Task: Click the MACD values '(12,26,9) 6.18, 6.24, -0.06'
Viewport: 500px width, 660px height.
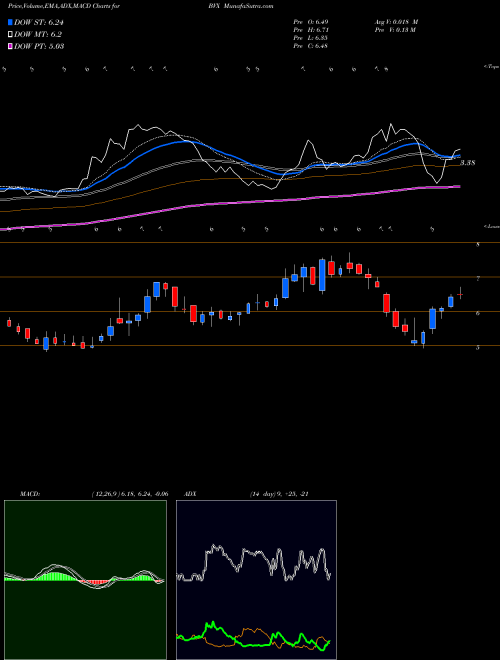Action: (130, 494)
